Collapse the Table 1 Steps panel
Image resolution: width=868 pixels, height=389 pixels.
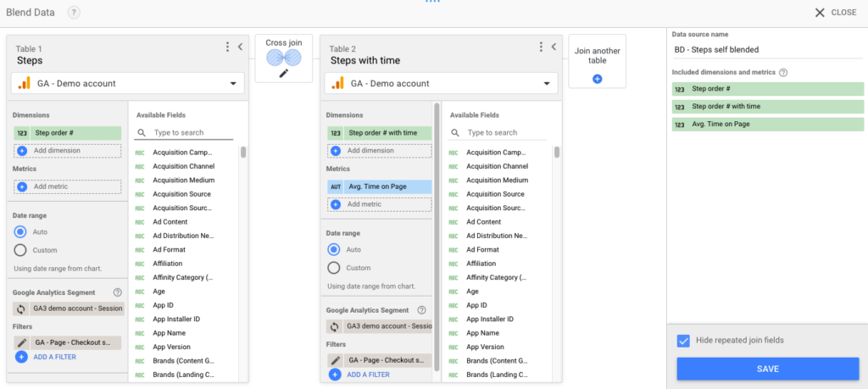(x=240, y=47)
